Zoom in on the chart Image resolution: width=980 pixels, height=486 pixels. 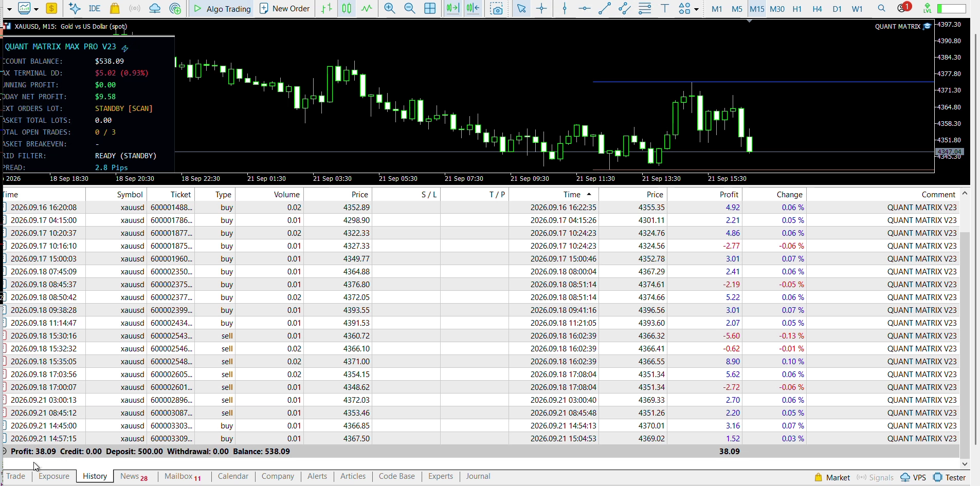tap(390, 8)
